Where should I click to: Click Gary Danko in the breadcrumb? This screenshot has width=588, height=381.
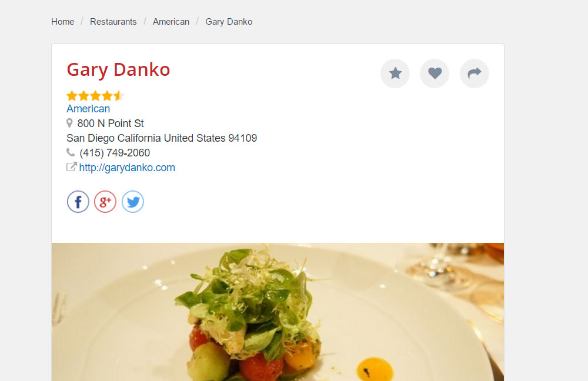coord(229,22)
